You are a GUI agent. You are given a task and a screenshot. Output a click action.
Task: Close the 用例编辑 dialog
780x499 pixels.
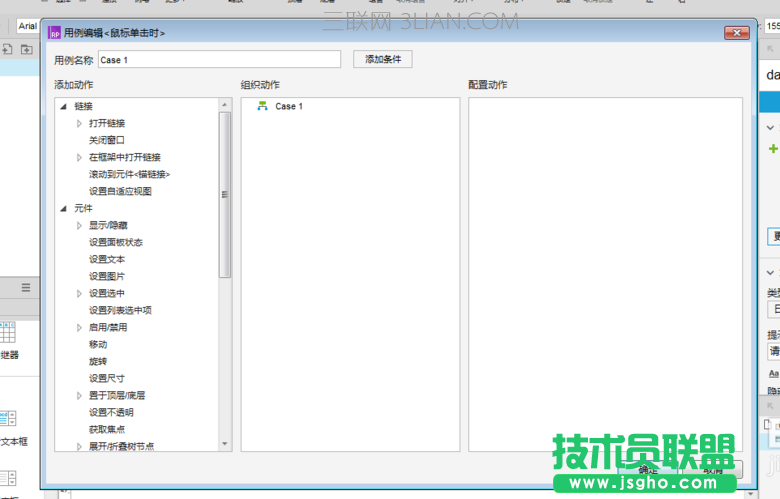[737, 33]
